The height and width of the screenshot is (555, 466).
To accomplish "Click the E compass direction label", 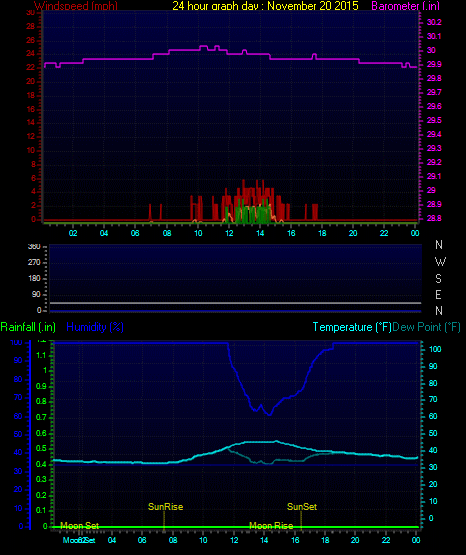I will (438, 294).
